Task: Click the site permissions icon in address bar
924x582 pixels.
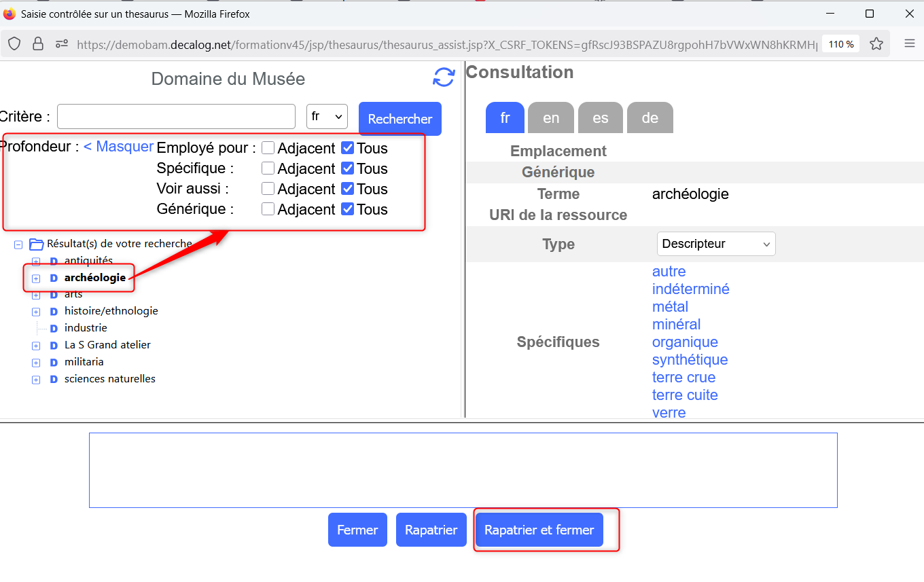Action: [x=61, y=44]
